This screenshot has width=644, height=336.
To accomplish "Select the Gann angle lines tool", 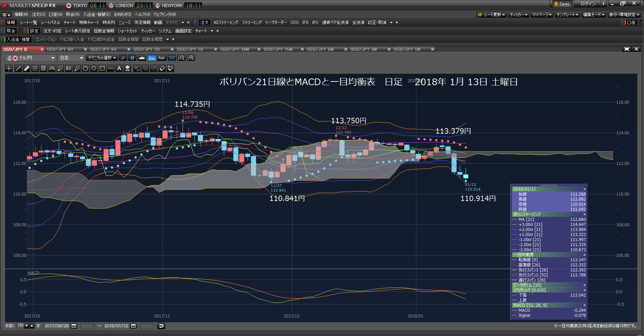I will [77, 68].
